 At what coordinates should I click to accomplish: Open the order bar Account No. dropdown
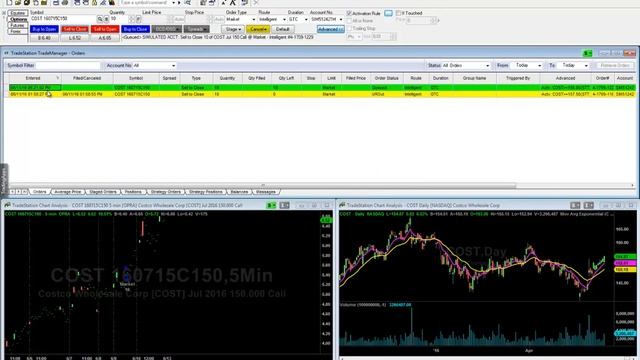(x=341, y=19)
